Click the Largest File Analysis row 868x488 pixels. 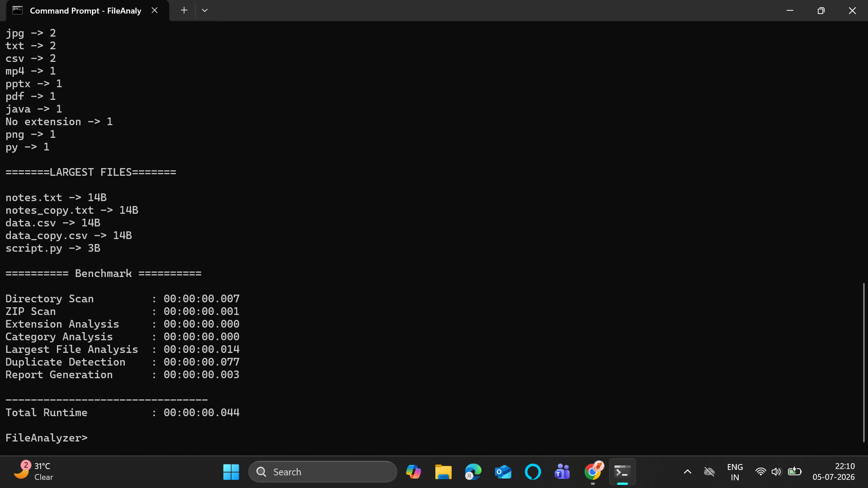click(123, 349)
